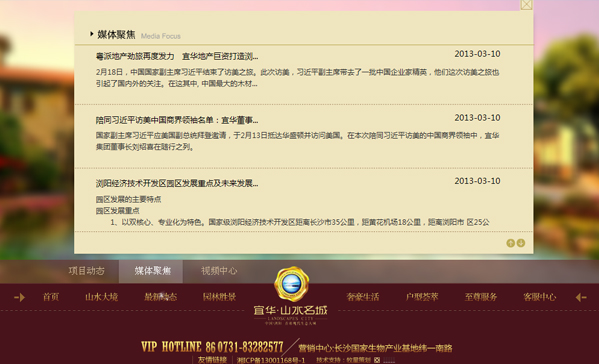The height and width of the screenshot is (364, 599).
Task: Open article 浏阳经济技术开发区园区发展重点
Action: pos(177,183)
